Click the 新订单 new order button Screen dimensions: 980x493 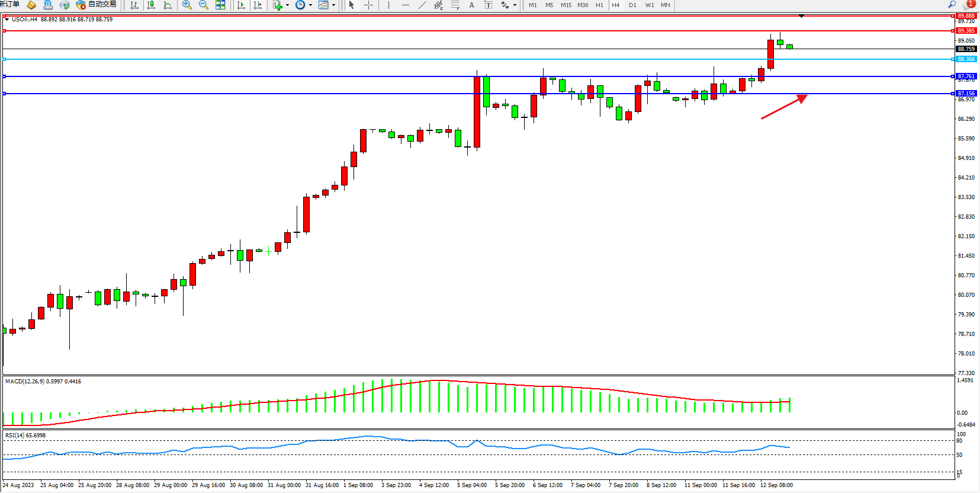tap(10, 5)
